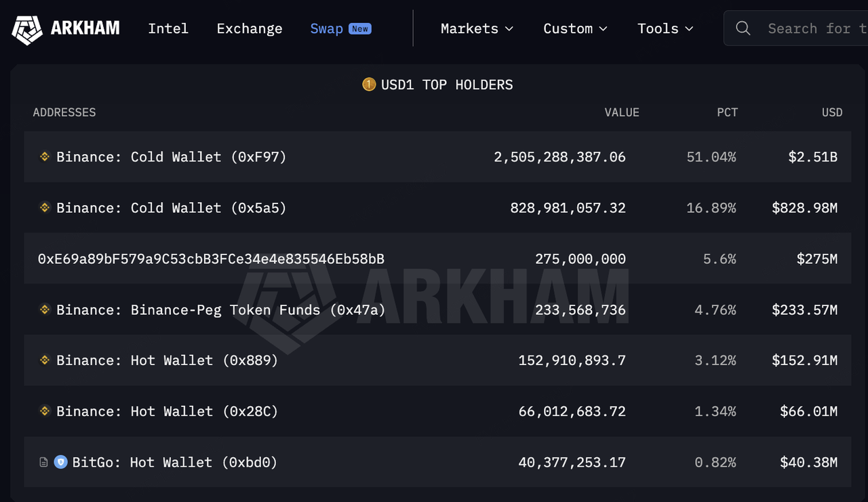This screenshot has width=868, height=502.
Task: Focus the search input field
Action: point(814,28)
